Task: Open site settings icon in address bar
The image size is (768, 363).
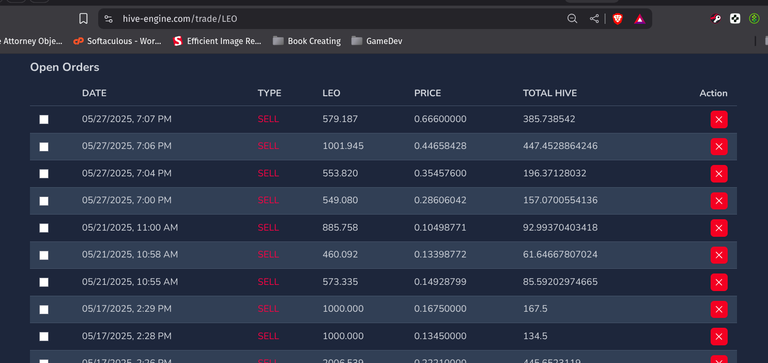Action: click(109, 19)
